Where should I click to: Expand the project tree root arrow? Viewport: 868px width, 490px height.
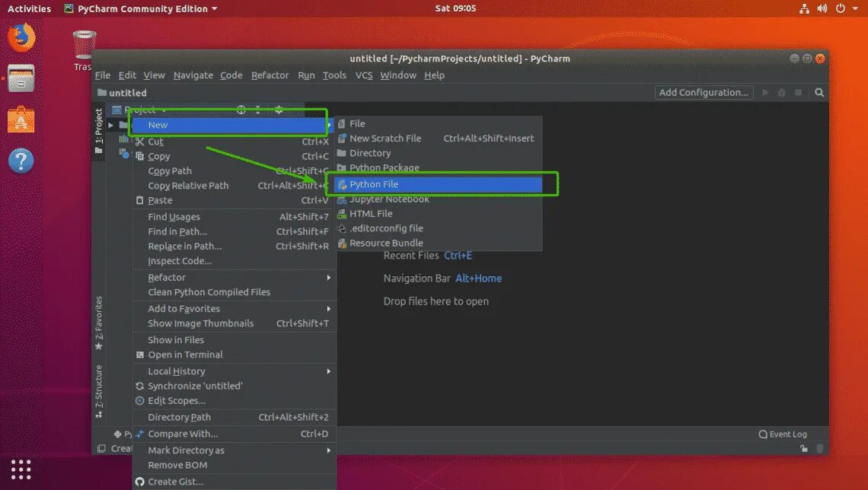110,125
